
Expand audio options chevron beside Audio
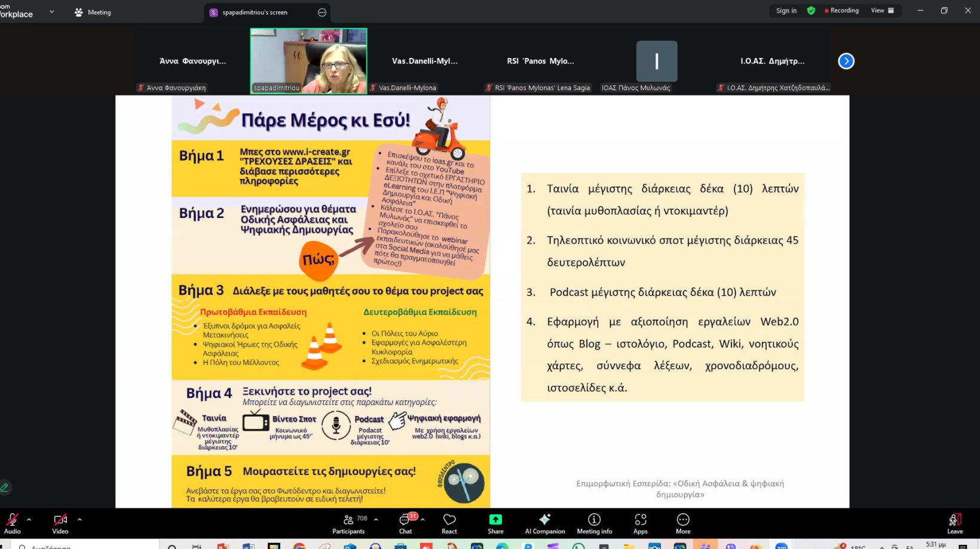(29, 519)
